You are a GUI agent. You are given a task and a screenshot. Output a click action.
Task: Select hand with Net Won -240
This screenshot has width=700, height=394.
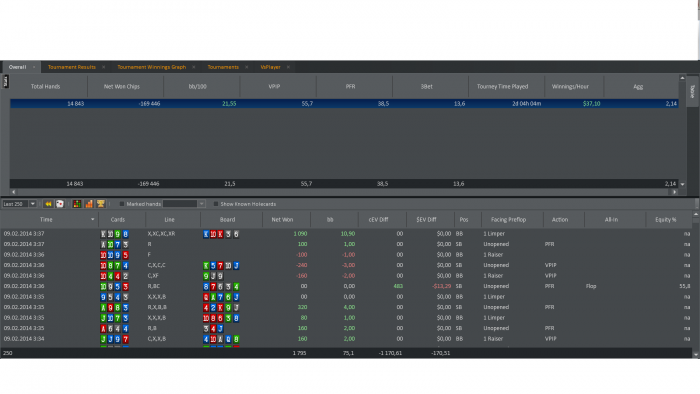pos(346,265)
